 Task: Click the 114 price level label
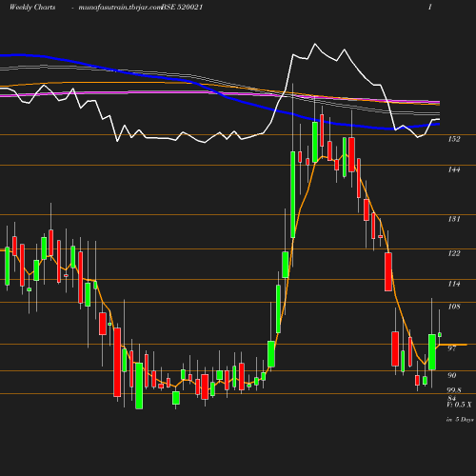pos(454,284)
